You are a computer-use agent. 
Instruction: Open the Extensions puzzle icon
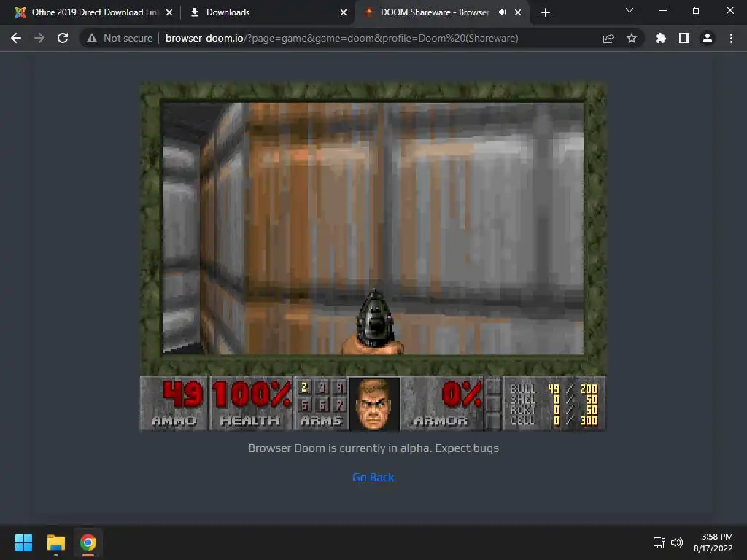click(x=660, y=38)
